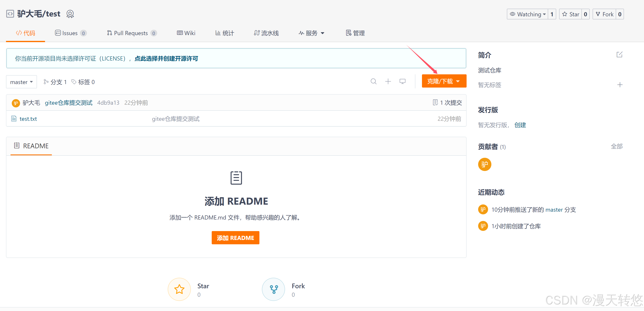Click the 创建 link under 发行版
Image resolution: width=644 pixels, height=311 pixels.
tap(520, 125)
